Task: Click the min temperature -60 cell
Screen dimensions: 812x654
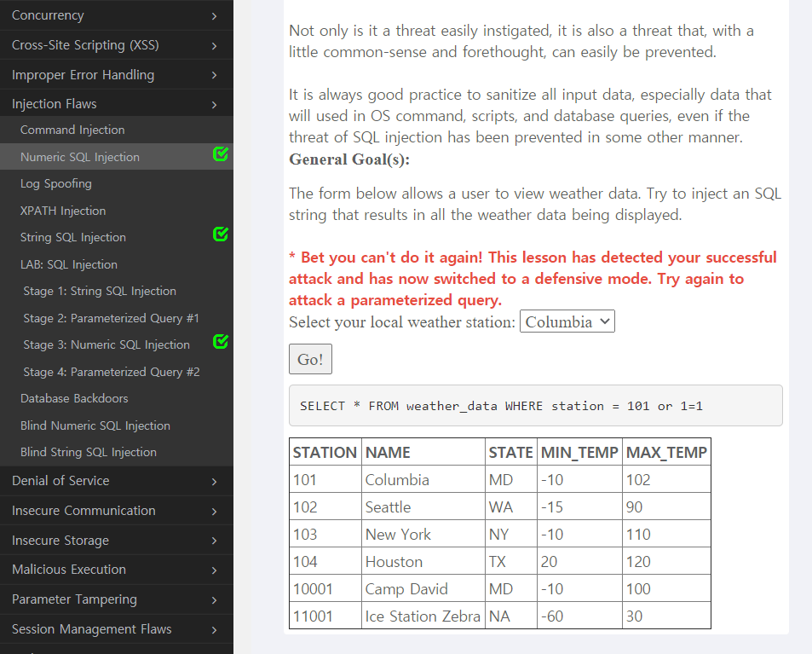Action: coord(579,616)
